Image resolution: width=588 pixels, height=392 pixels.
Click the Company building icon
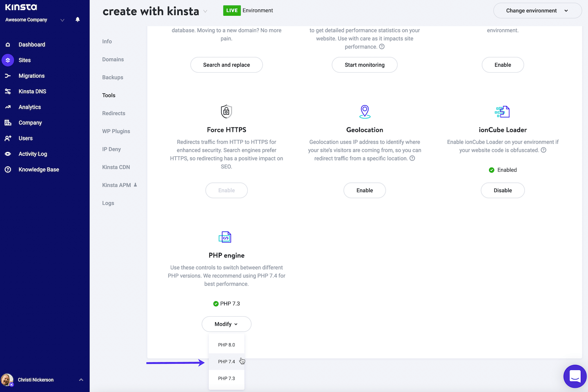click(x=8, y=123)
